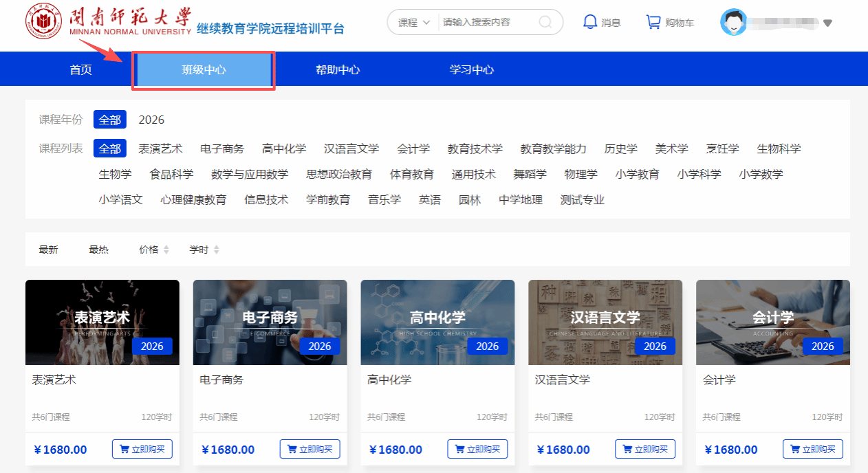868x473 pixels.
Task: Click the Minnan Normal University logo
Action: 43,22
